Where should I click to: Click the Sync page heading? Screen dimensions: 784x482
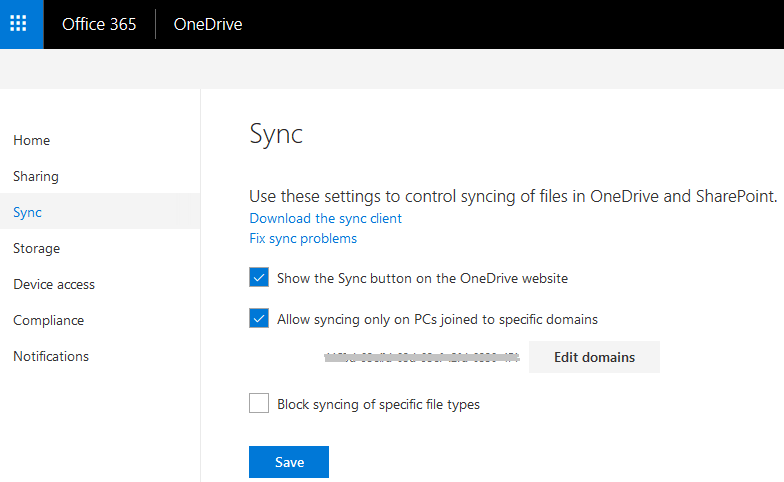[276, 134]
